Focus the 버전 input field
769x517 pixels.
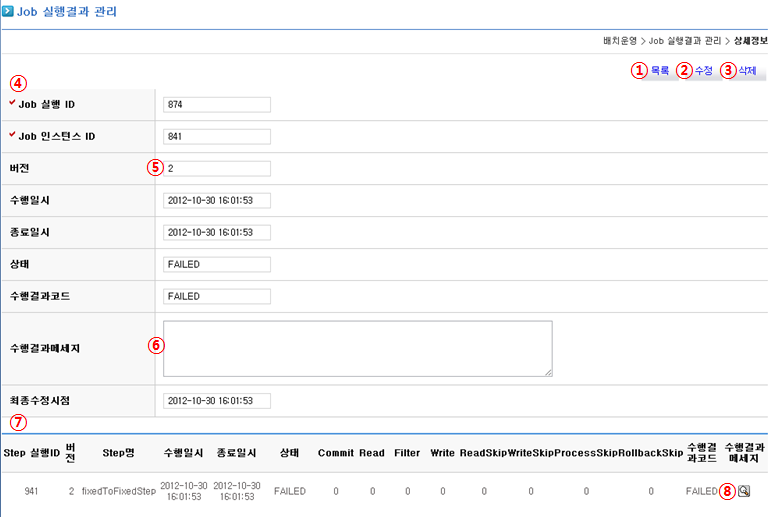pyautogui.click(x=217, y=169)
